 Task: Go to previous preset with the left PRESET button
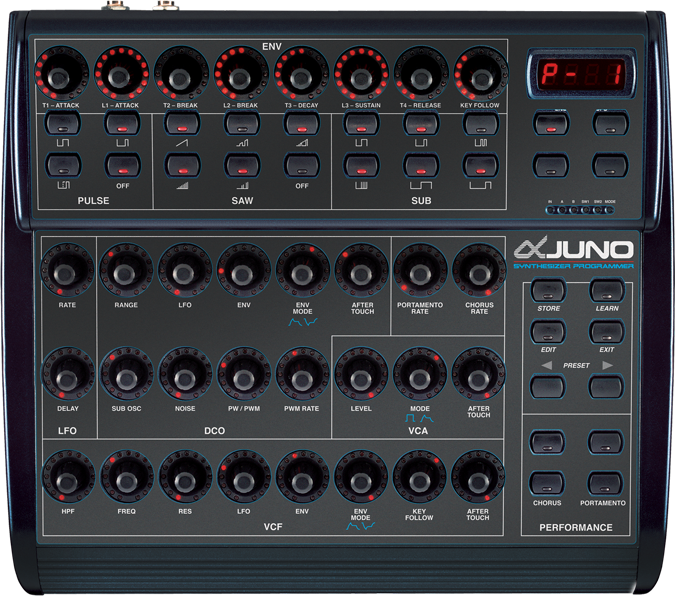548,386
